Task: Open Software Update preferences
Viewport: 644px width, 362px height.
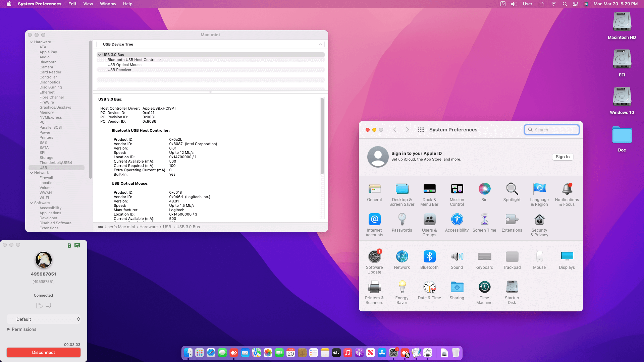Action: coord(374,257)
